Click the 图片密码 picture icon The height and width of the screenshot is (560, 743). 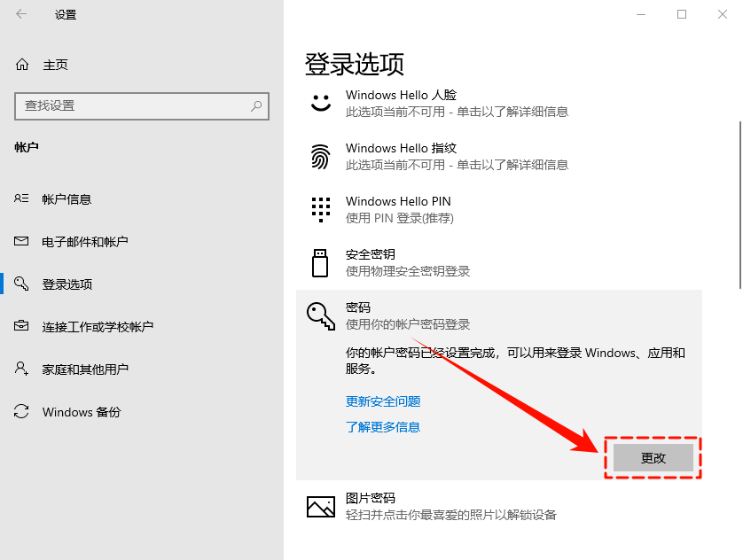[x=320, y=506]
